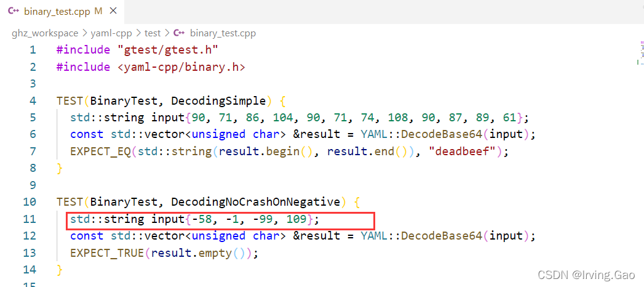644x287 pixels.
Task: Click the C++ icon in breadcrumb
Action: pos(179,33)
